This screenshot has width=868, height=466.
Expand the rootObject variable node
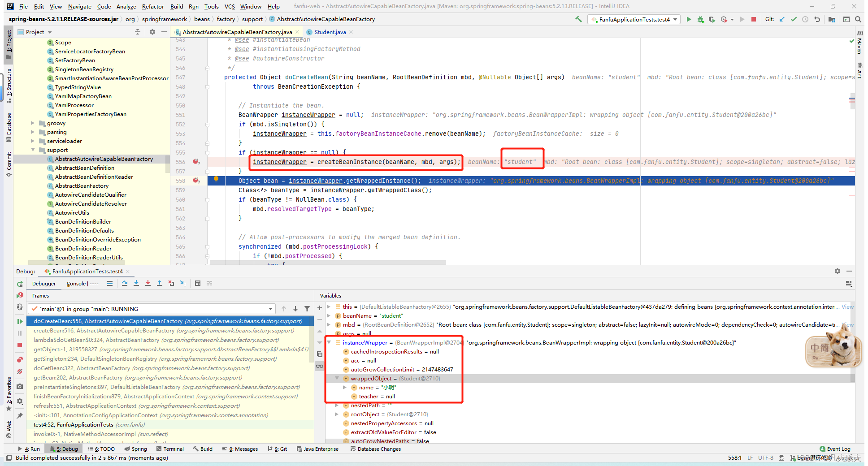[337, 414]
